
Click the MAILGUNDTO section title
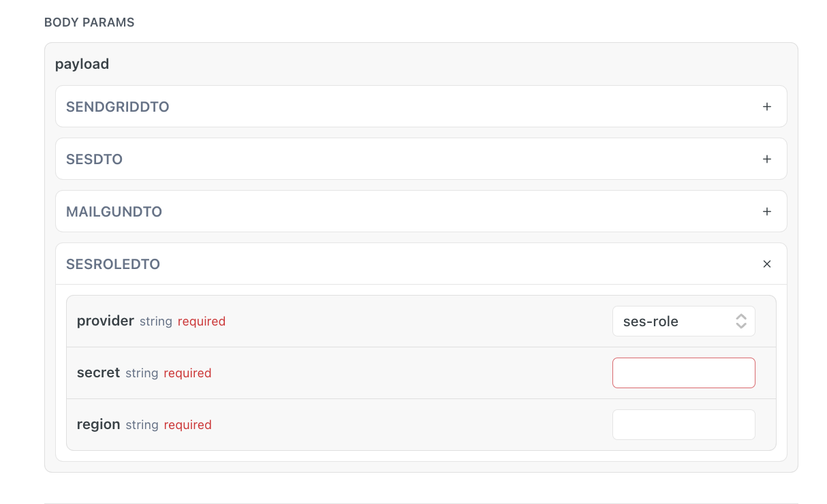[x=114, y=212]
